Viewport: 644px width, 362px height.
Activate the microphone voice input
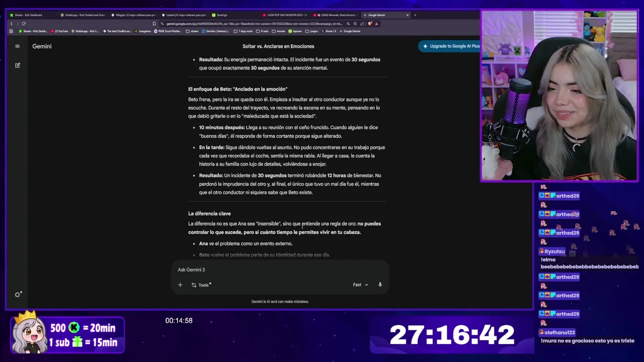pos(380,285)
